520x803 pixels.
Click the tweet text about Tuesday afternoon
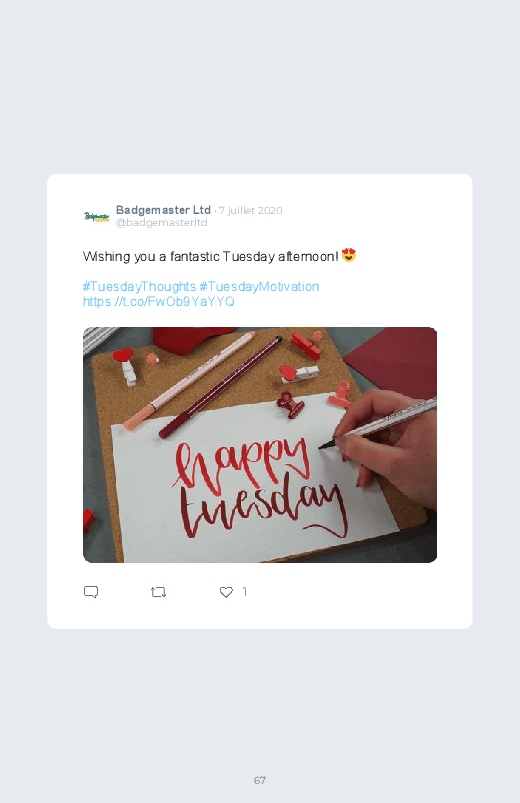click(x=211, y=257)
